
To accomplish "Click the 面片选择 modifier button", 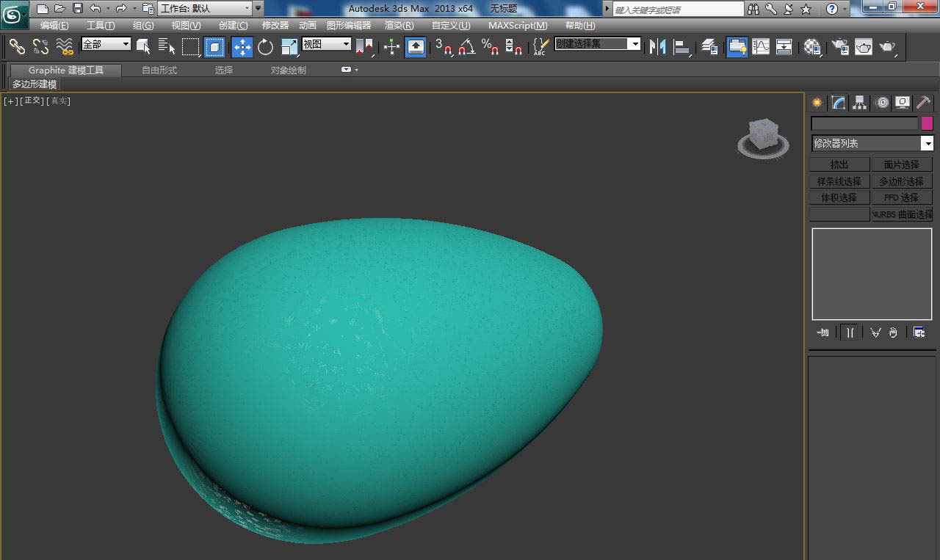I will 902,164.
